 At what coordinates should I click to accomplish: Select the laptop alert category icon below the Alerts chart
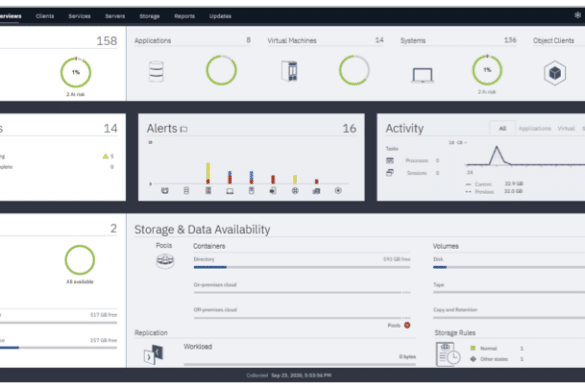(230, 191)
